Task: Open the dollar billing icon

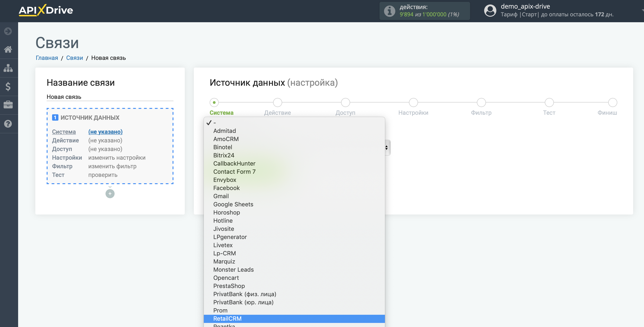Action: [8, 87]
